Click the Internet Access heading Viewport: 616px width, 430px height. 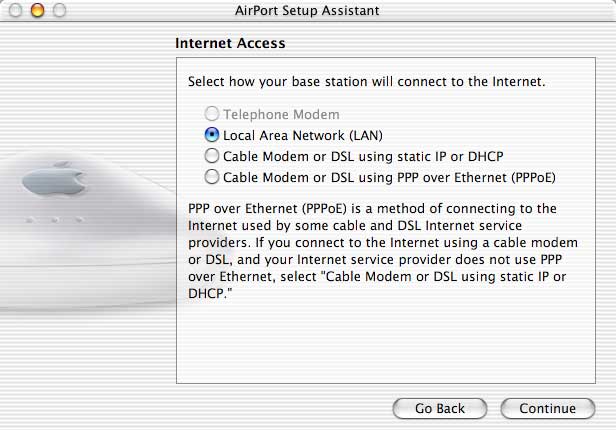(230, 43)
